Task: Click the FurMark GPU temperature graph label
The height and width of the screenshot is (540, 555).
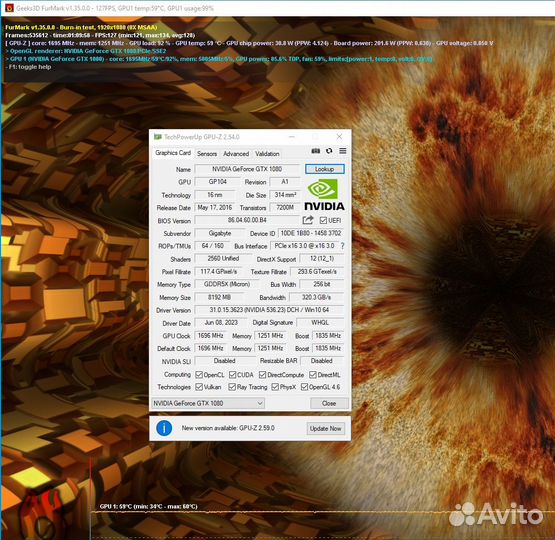Action: [x=148, y=506]
